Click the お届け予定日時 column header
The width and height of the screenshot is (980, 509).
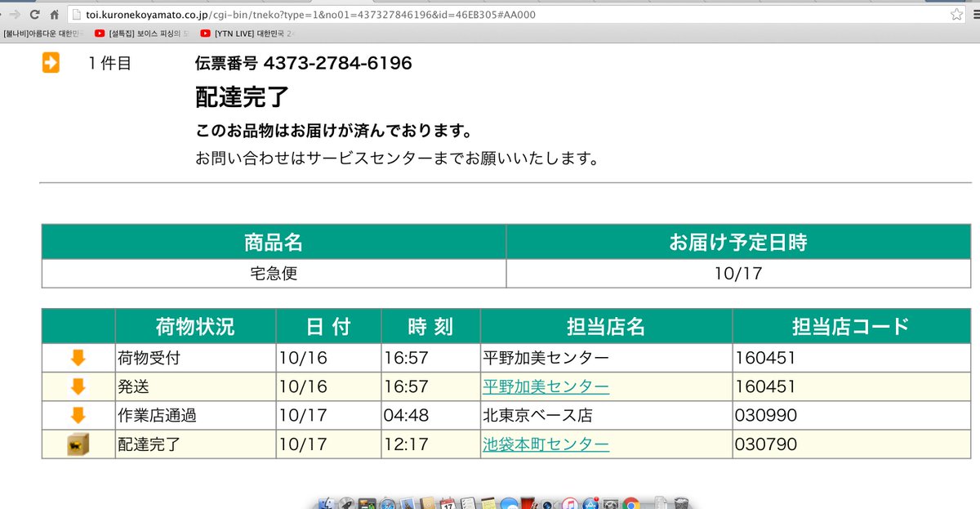(x=738, y=243)
